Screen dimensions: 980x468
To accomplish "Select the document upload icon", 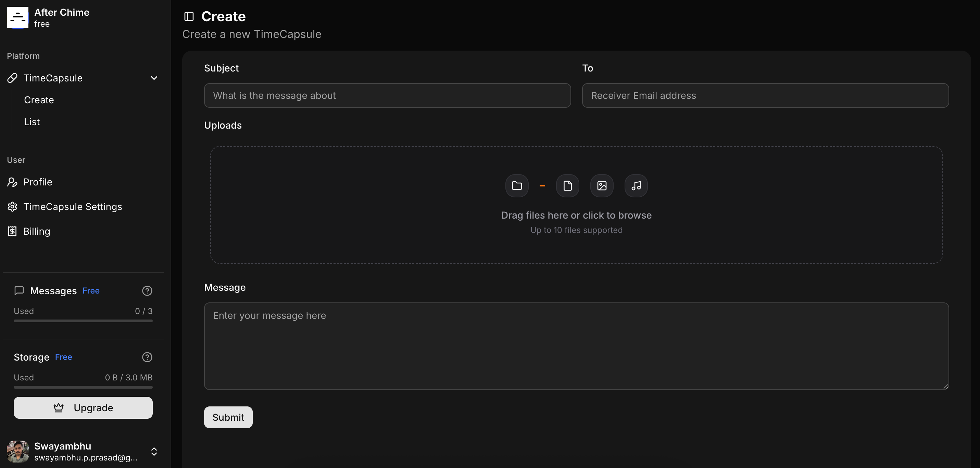I will click(x=568, y=185).
